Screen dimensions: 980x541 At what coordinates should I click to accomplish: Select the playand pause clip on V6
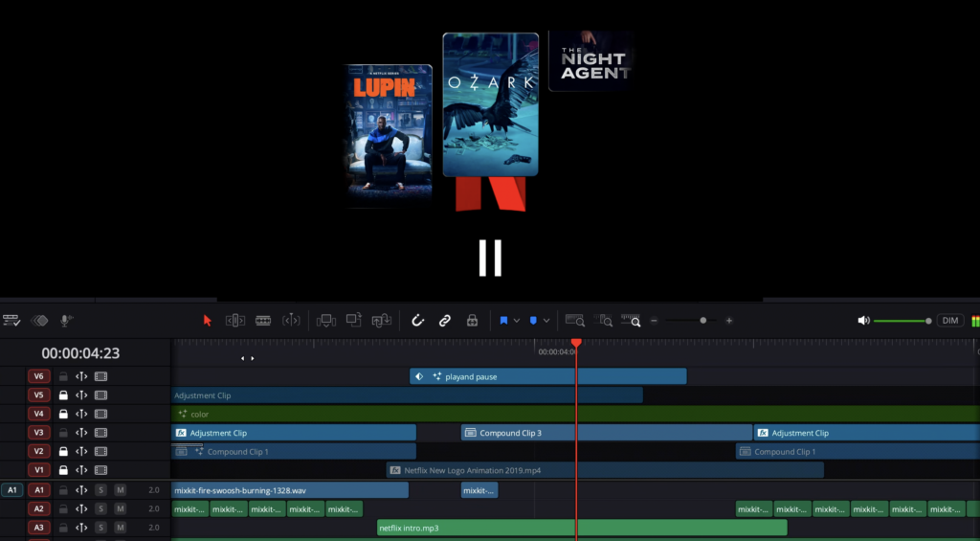pyautogui.click(x=548, y=376)
